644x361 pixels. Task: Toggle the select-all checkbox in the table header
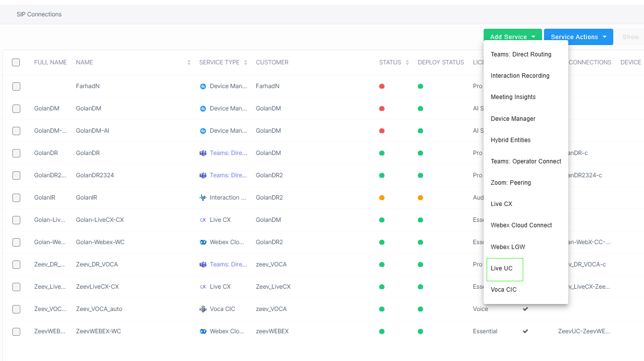[16, 62]
